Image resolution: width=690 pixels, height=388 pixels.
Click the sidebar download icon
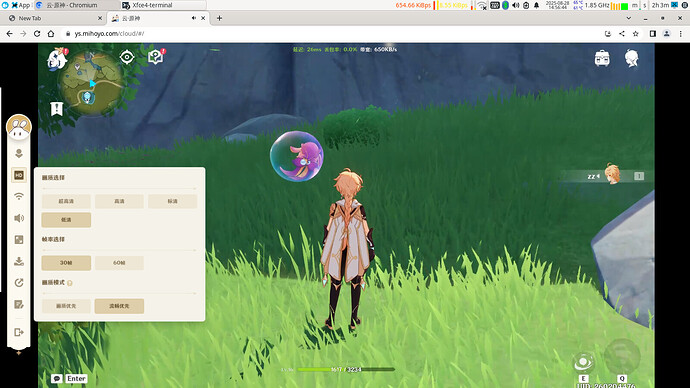tap(19, 261)
